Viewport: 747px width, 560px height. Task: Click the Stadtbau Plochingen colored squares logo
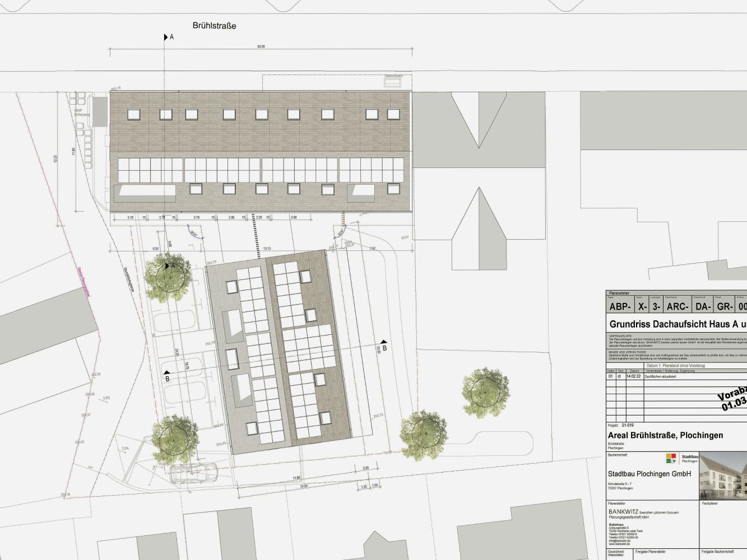pyautogui.click(x=670, y=459)
